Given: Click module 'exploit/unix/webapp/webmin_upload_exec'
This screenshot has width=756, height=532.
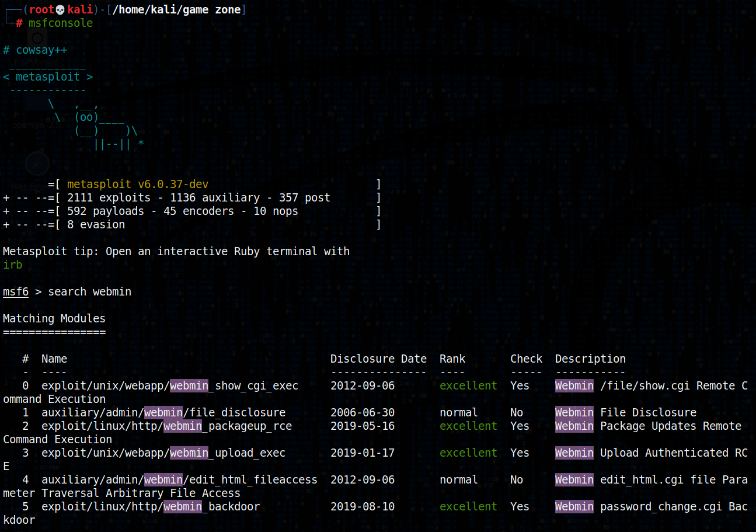Looking at the screenshot, I should coord(163,453).
